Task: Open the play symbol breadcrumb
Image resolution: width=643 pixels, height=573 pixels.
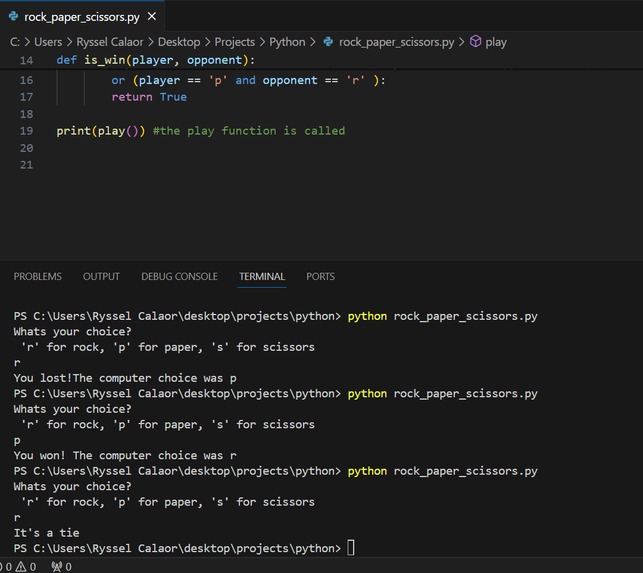Action: (496, 42)
